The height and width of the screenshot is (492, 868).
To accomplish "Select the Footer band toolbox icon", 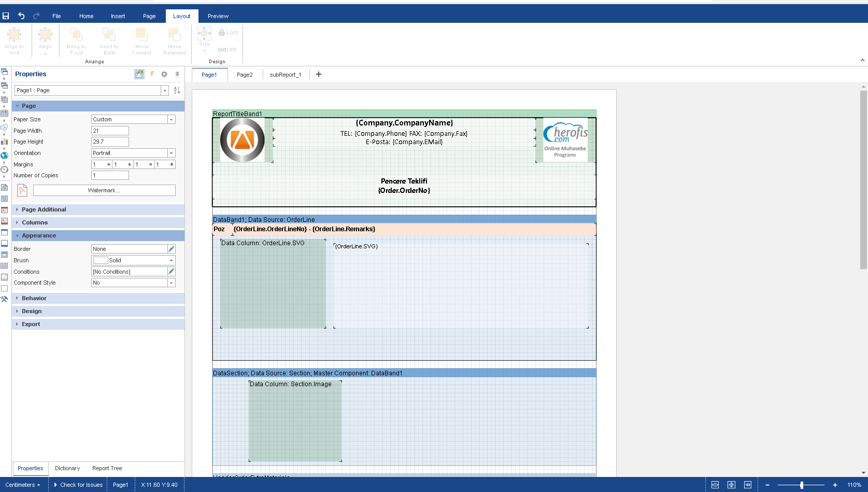I will 4,243.
